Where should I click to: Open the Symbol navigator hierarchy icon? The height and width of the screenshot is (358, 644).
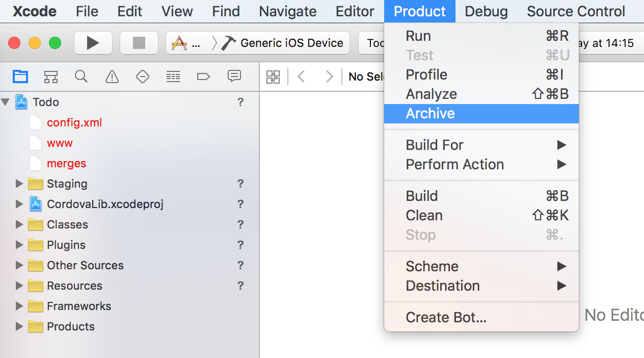tap(51, 77)
